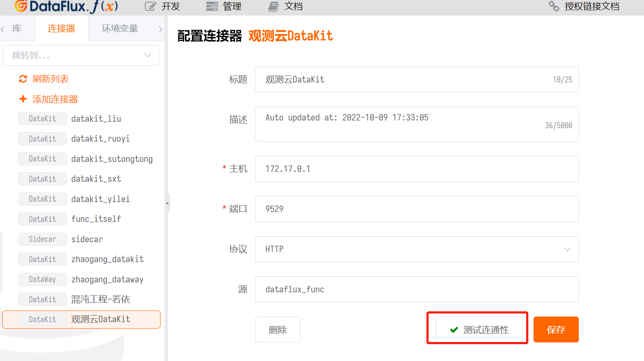
Task: Click the 测试连通性 button
Action: [x=479, y=330]
